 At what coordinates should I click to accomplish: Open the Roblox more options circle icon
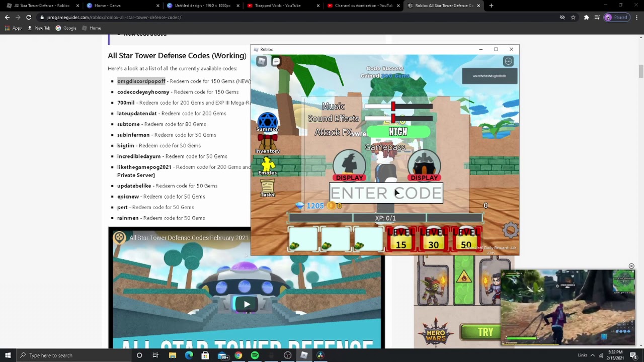tap(508, 61)
